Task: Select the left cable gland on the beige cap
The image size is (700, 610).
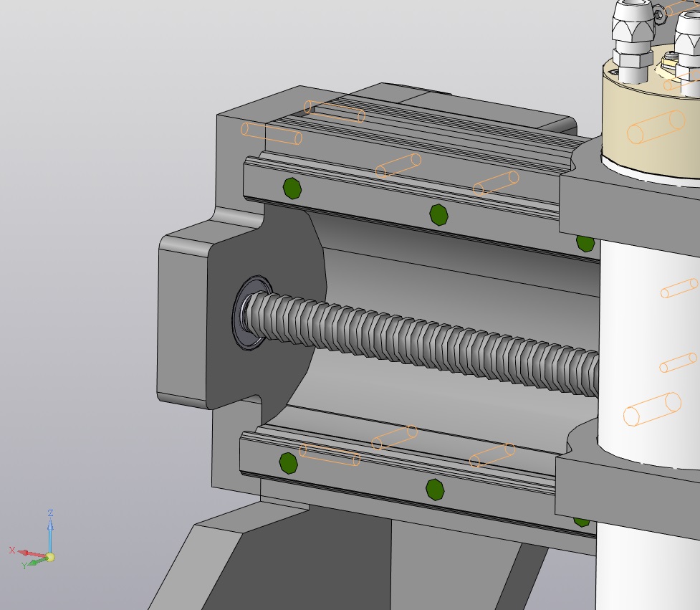Action: pyautogui.click(x=633, y=42)
